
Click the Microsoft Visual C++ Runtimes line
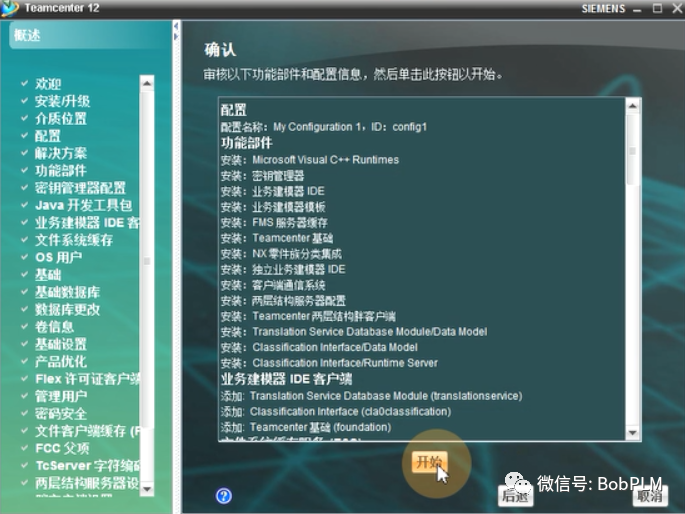(310, 160)
